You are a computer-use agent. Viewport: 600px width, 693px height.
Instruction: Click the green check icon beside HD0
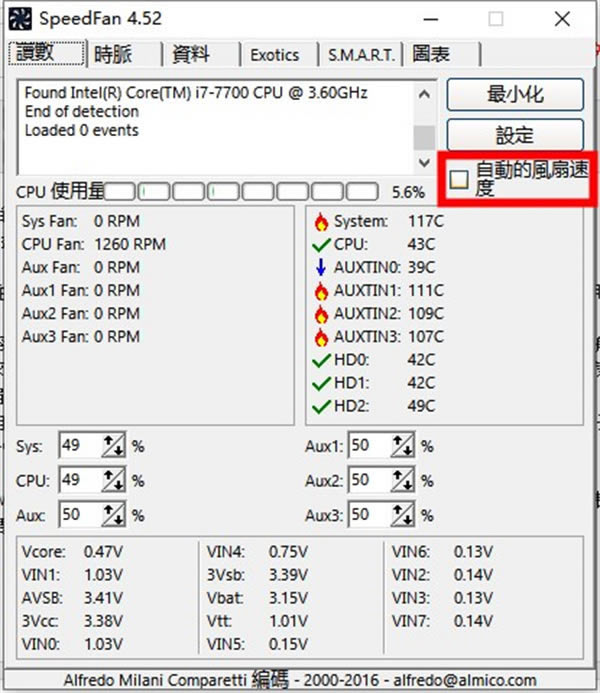tap(321, 360)
